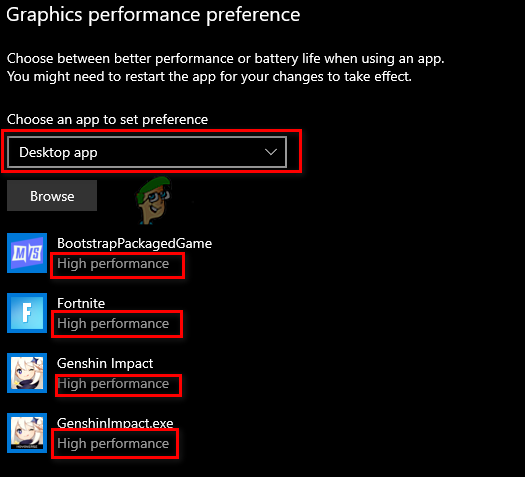Viewport: 525px width, 477px height.
Task: Open the Desktop app dropdown
Action: tap(147, 152)
